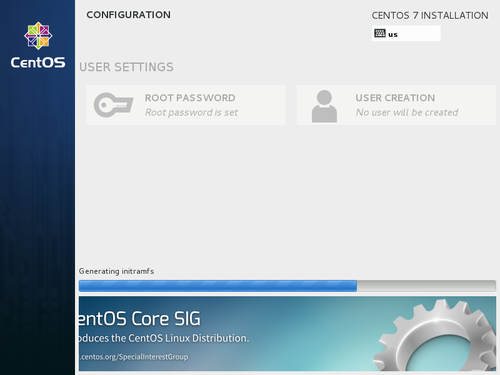Click the CONFIGURATION heading

click(128, 15)
